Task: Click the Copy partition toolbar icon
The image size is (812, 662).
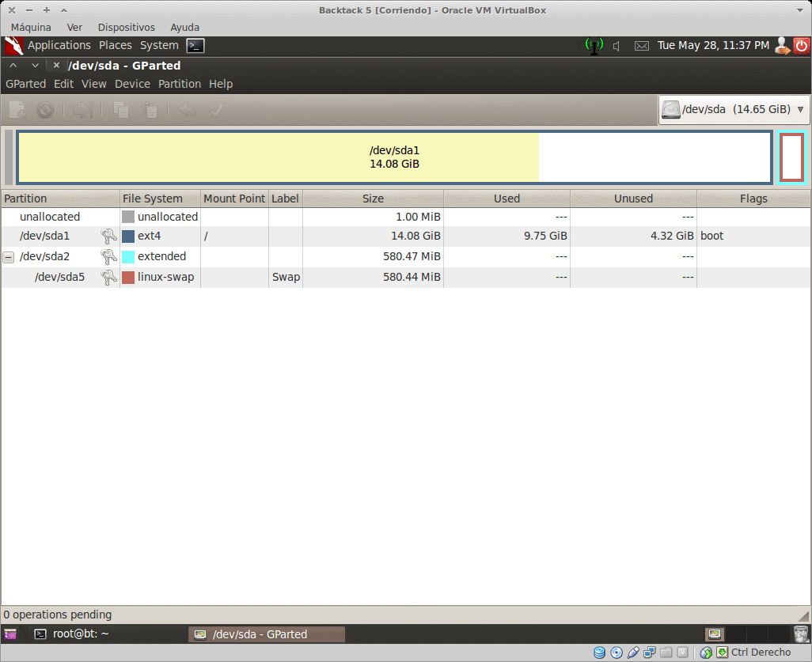Action: click(x=121, y=111)
